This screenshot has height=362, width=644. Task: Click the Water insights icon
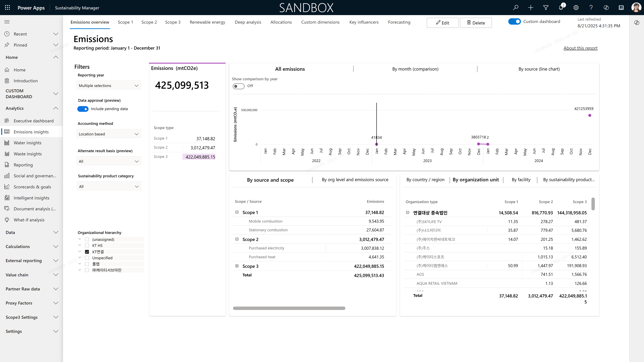(7, 143)
